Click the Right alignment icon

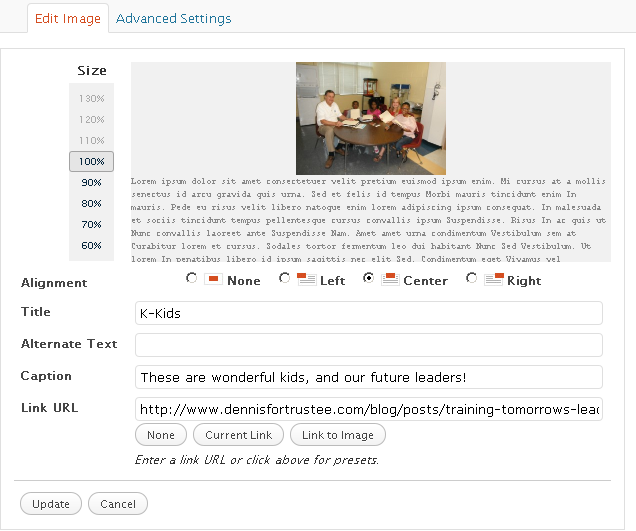[494, 279]
